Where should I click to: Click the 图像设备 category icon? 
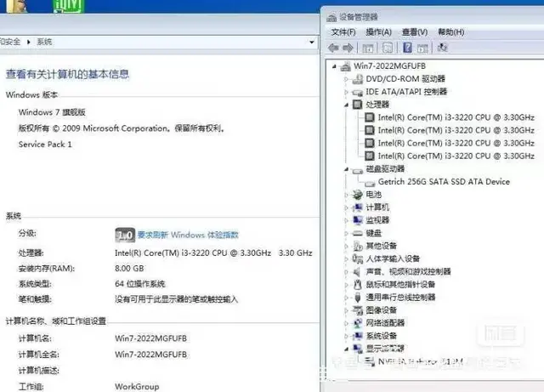[357, 310]
